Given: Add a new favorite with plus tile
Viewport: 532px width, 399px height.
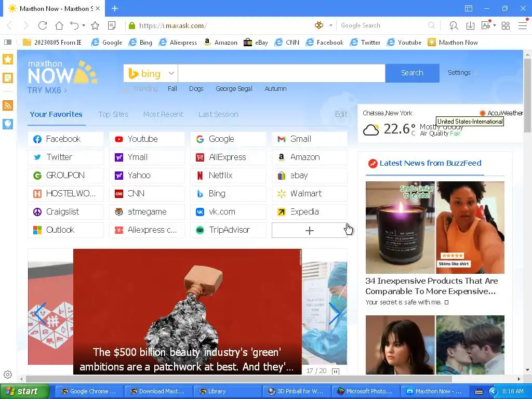Looking at the screenshot, I should 310,230.
